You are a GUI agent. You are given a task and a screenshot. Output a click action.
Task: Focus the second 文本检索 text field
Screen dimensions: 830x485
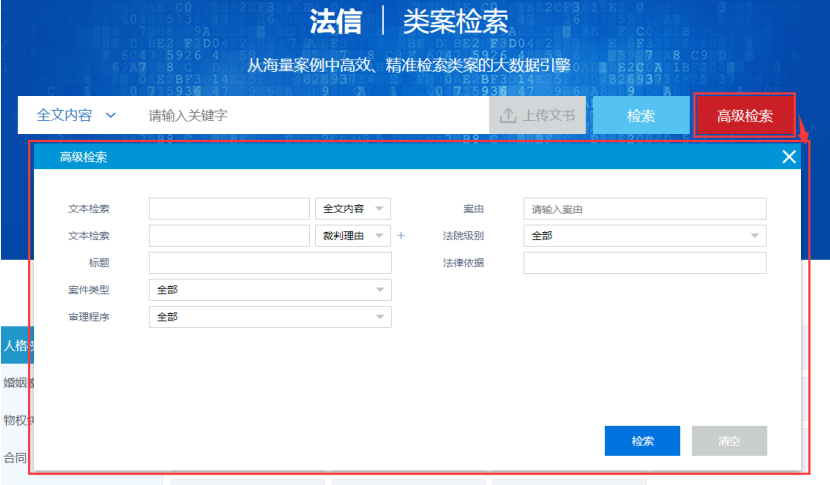point(229,236)
